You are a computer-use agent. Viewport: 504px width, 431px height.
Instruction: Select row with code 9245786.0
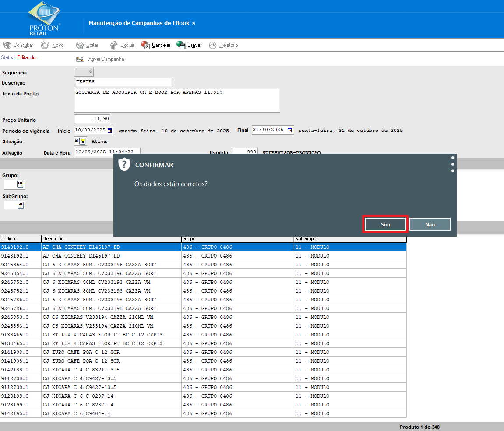coord(203,300)
